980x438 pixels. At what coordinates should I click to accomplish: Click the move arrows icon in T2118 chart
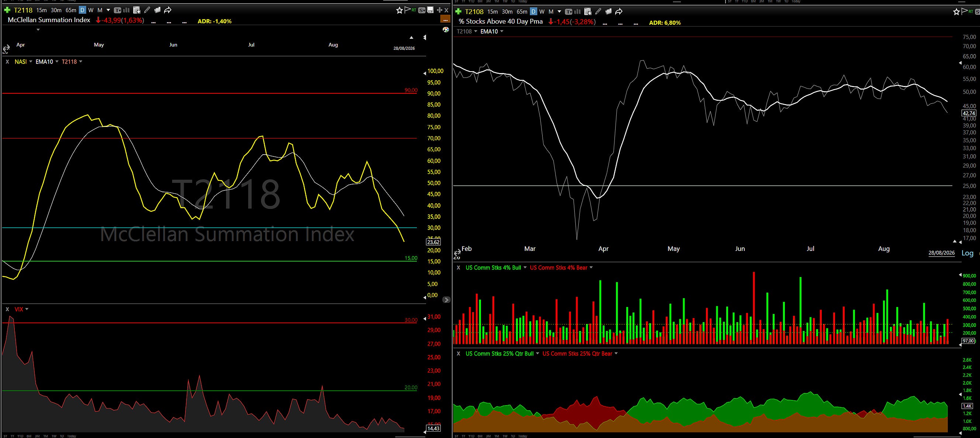(x=439, y=10)
